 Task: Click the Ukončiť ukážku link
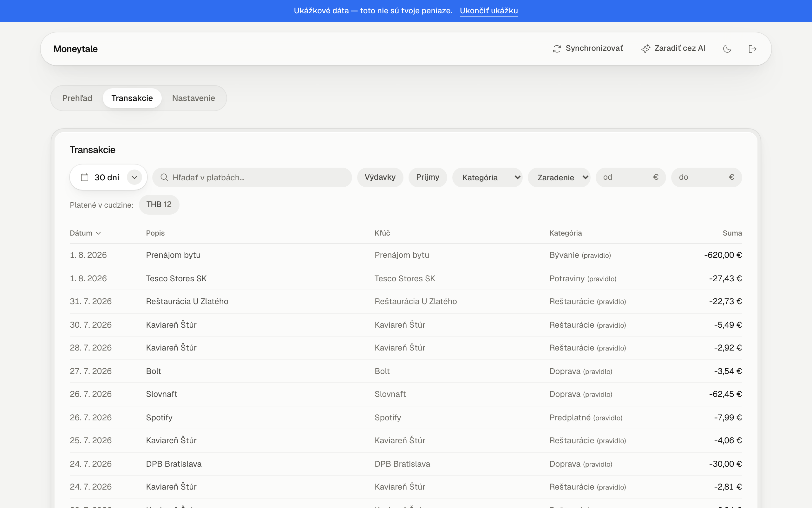[489, 11]
